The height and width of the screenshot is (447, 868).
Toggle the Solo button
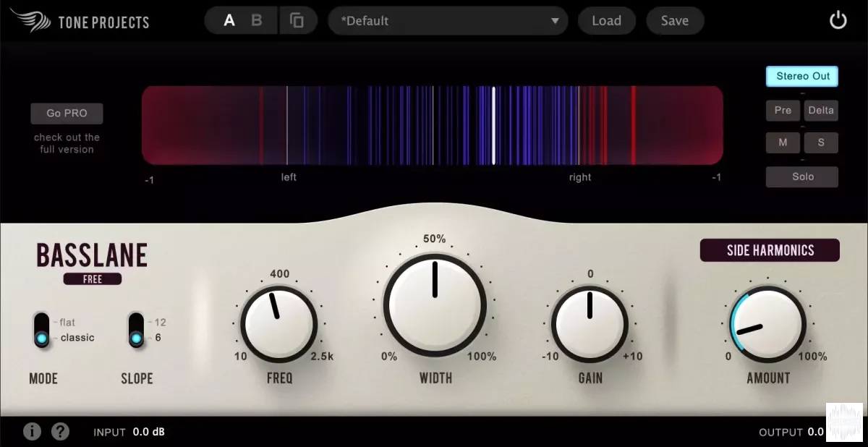pos(802,176)
